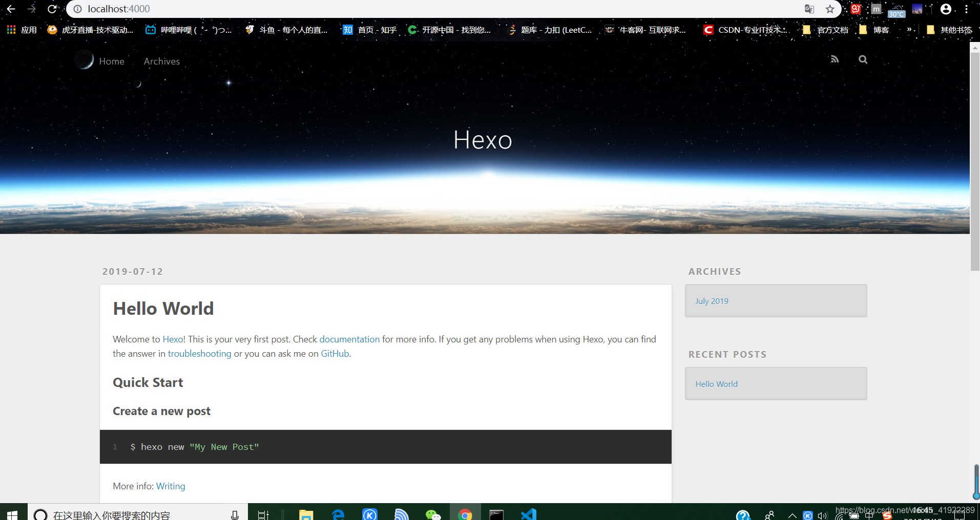980x520 pixels.
Task: Open Visual Studio Code from taskbar
Action: (528, 514)
